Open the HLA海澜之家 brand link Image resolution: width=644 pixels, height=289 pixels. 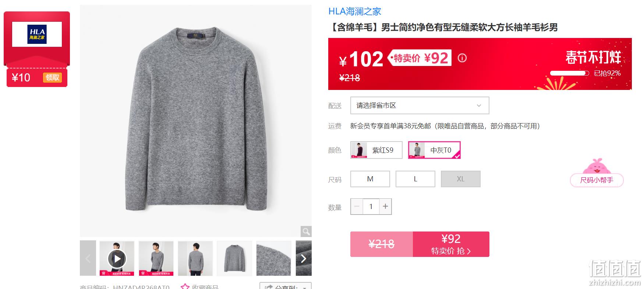355,11
